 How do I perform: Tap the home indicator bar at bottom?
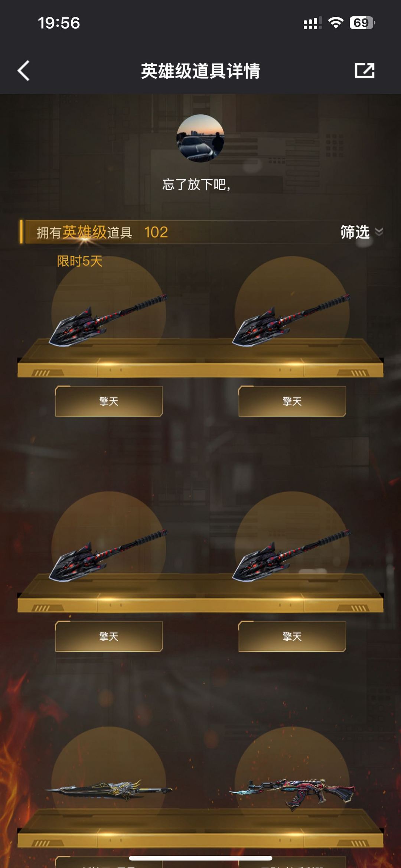tap(200, 858)
